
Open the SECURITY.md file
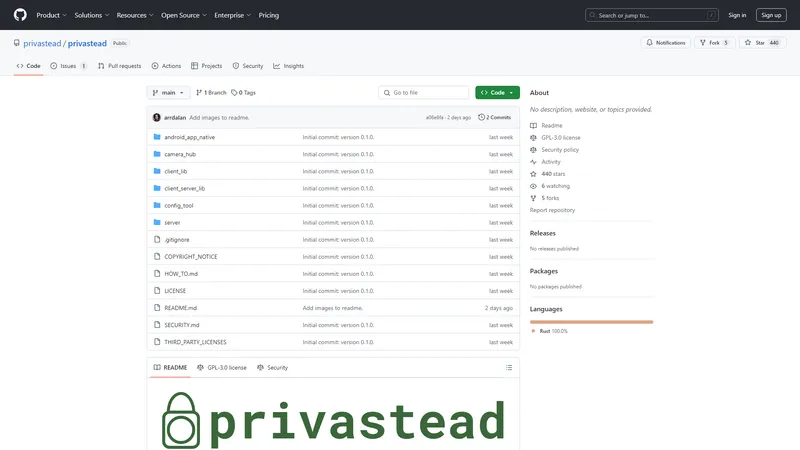click(182, 325)
